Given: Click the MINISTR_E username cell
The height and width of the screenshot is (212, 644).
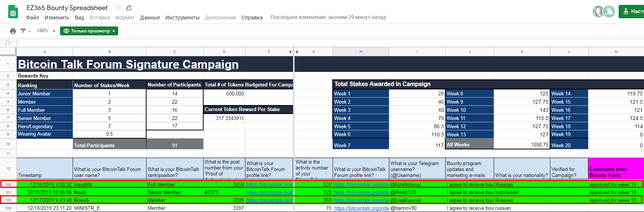Looking at the screenshot, I should point(110,208).
